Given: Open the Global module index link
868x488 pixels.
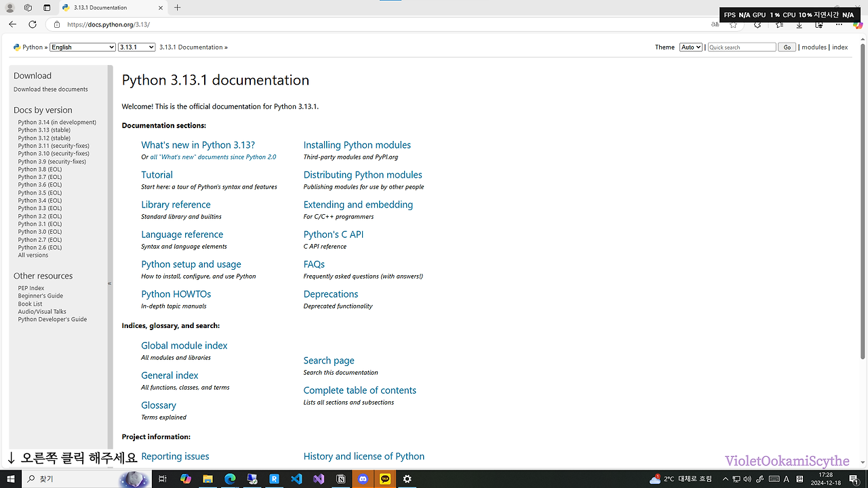Looking at the screenshot, I should [x=184, y=346].
